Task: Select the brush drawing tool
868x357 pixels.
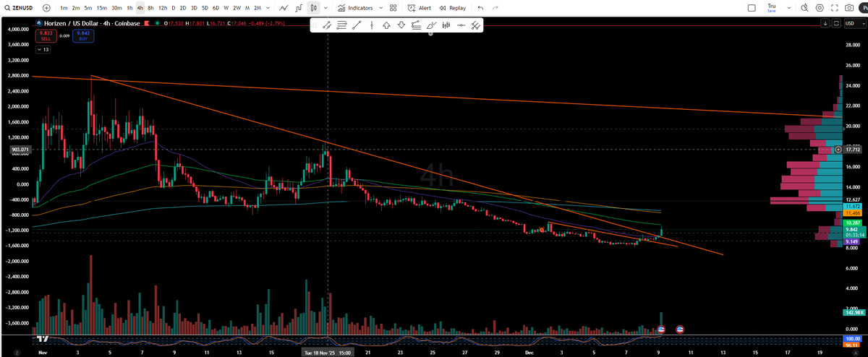Action: pos(431,25)
